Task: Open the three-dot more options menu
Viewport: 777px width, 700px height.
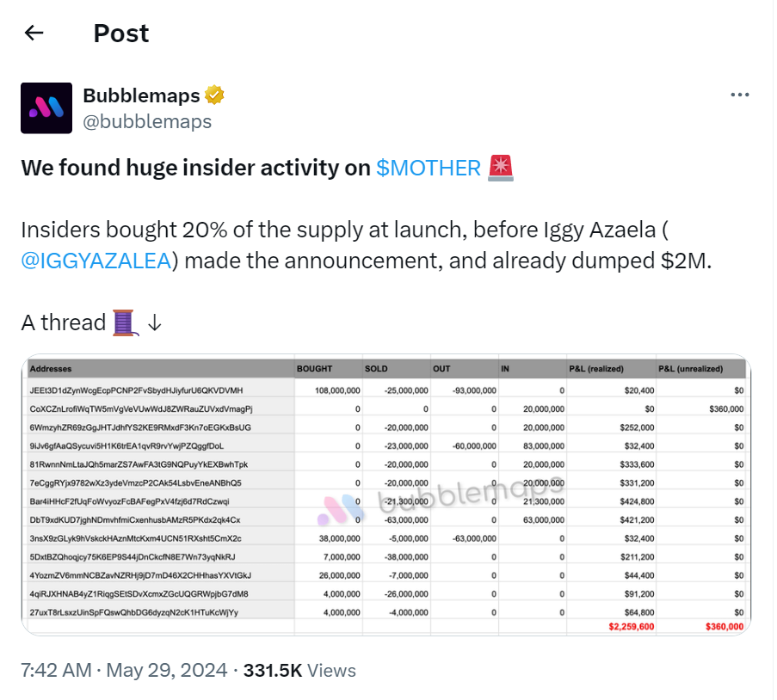Action: [739, 95]
